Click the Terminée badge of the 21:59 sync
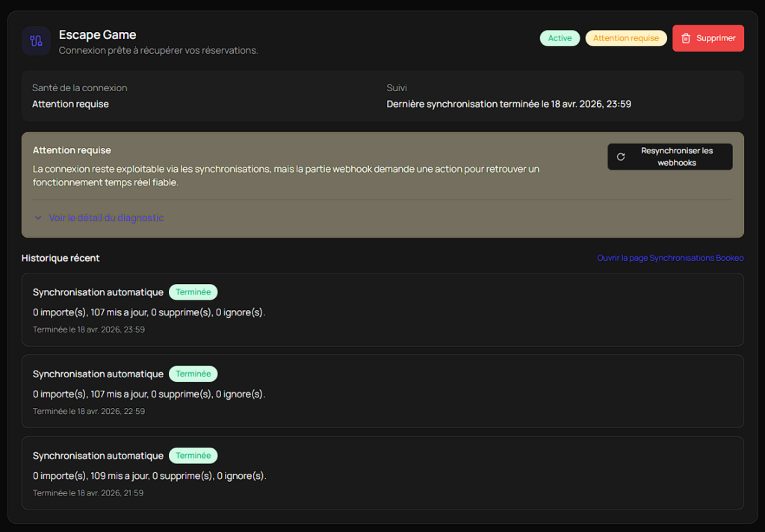The image size is (765, 532). (193, 455)
